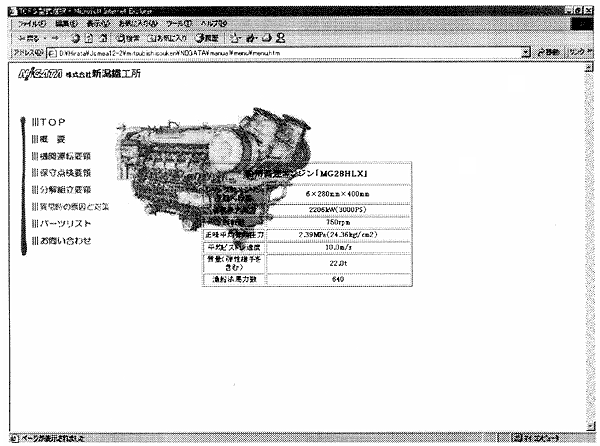Click the NIIGATA 新潟鐵工所 company logo

click(x=79, y=73)
